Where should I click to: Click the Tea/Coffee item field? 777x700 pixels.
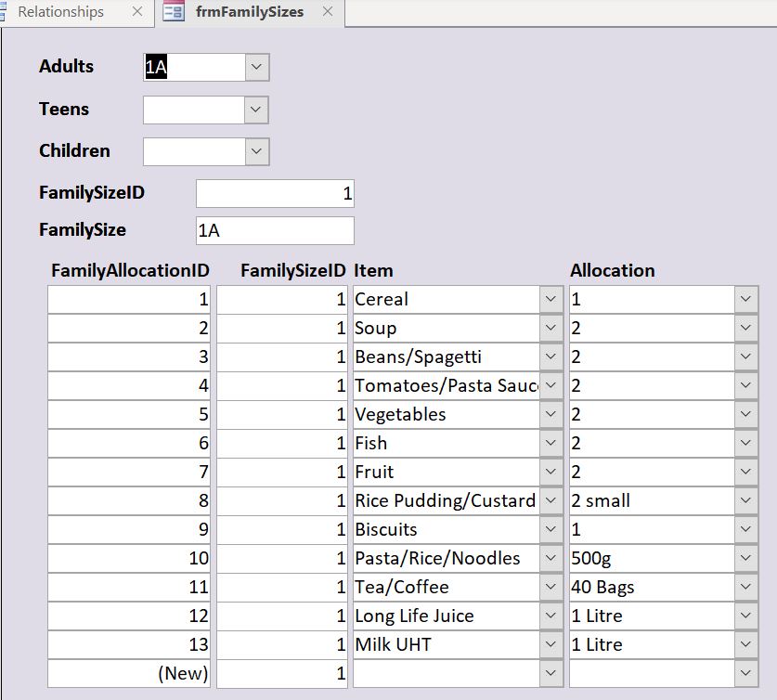point(446,587)
